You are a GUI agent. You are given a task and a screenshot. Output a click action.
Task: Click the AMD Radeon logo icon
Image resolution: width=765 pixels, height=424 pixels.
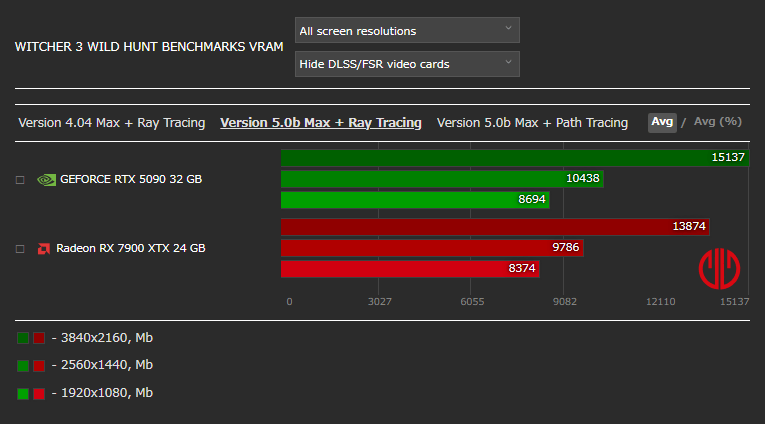pos(43,249)
